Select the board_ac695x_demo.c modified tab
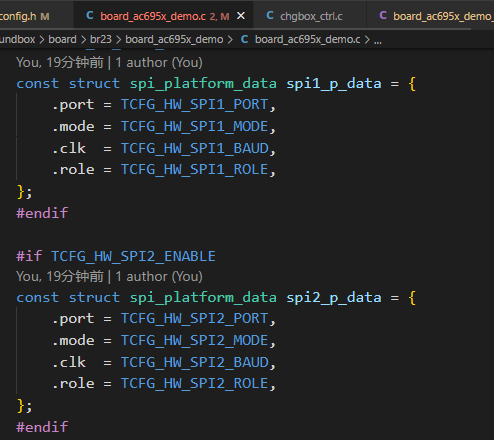 point(163,16)
